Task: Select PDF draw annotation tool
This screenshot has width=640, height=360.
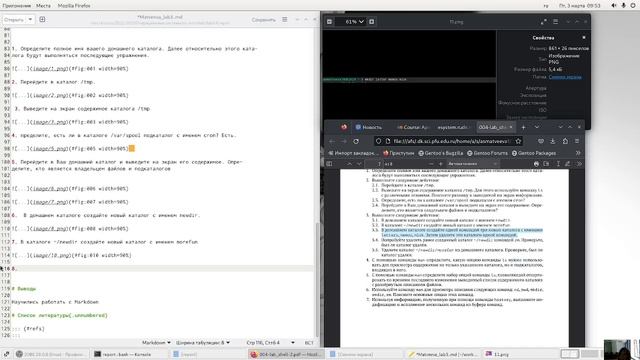Action: [567, 164]
